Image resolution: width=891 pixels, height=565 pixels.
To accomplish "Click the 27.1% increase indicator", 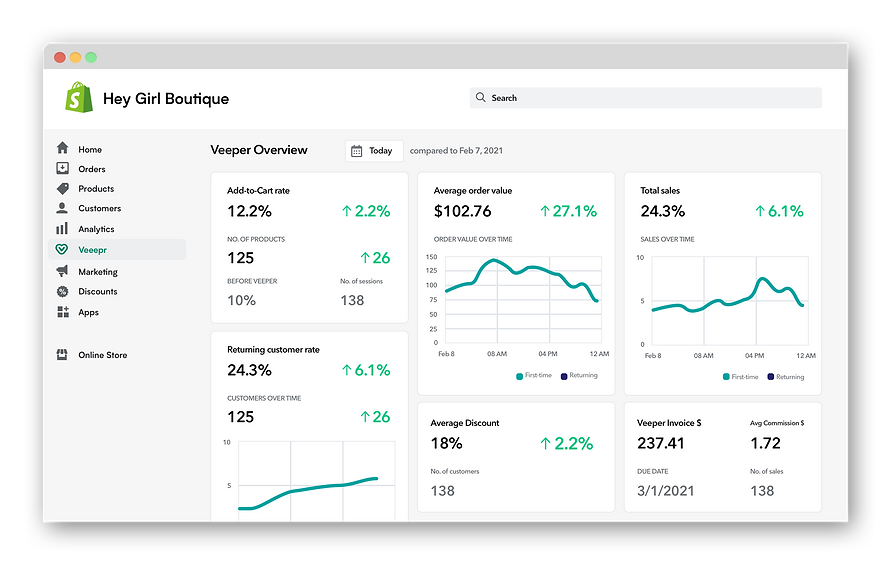I will pyautogui.click(x=568, y=211).
